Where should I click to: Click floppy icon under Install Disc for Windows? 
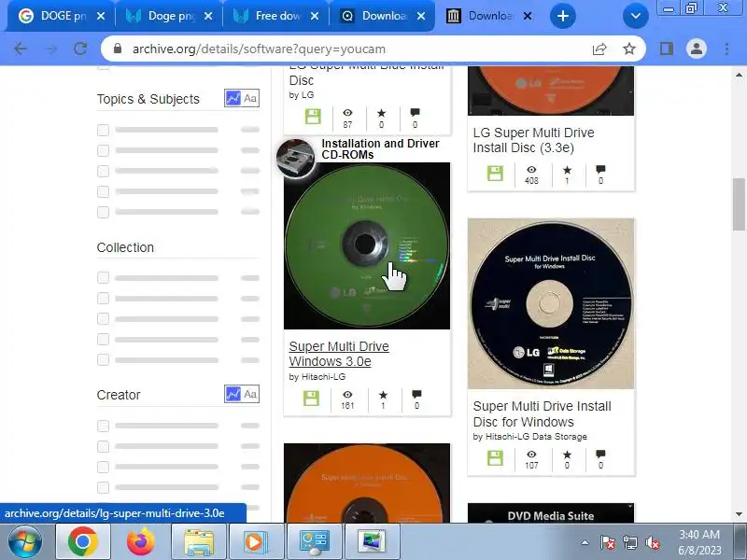click(495, 457)
